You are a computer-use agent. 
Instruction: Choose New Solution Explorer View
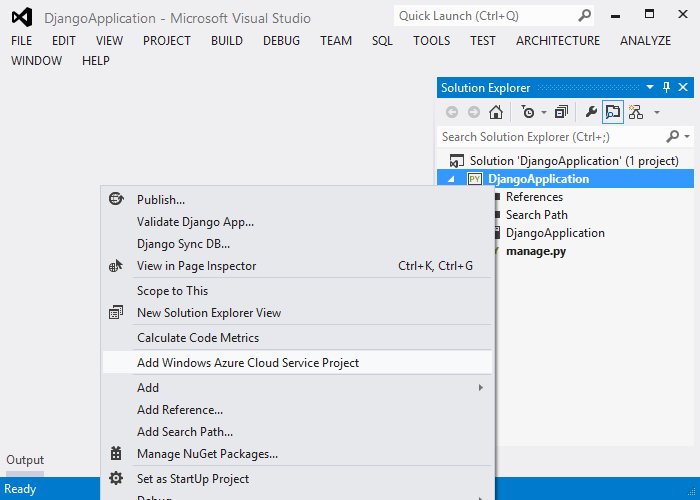[x=297, y=312]
